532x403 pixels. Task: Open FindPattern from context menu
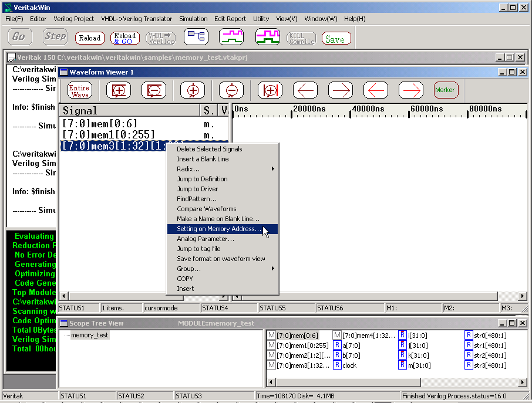[223, 199]
